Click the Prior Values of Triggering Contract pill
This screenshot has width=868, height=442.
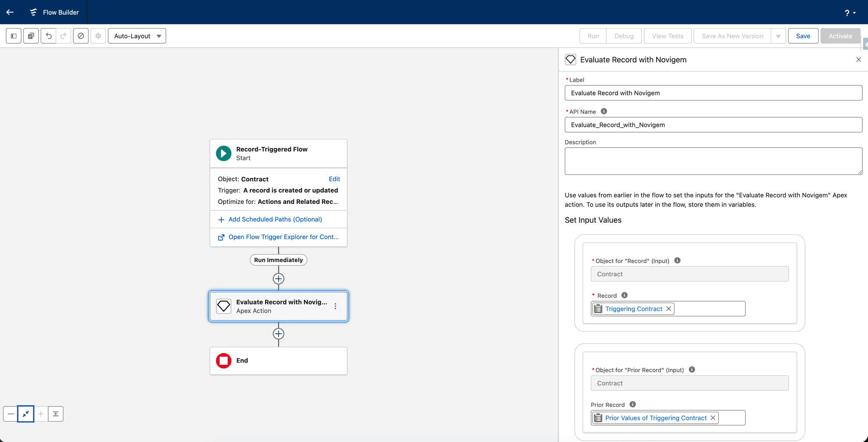click(655, 418)
